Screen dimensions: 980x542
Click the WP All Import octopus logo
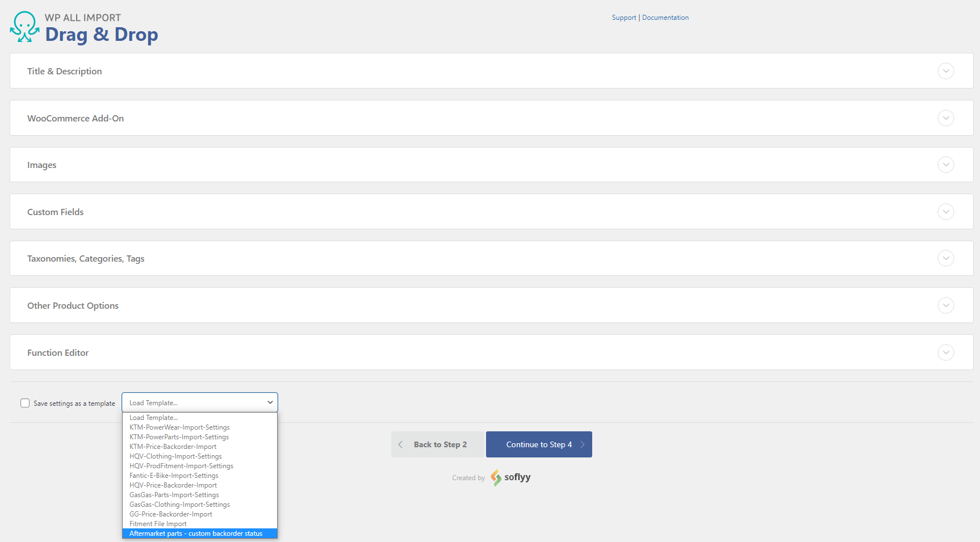coord(24,27)
